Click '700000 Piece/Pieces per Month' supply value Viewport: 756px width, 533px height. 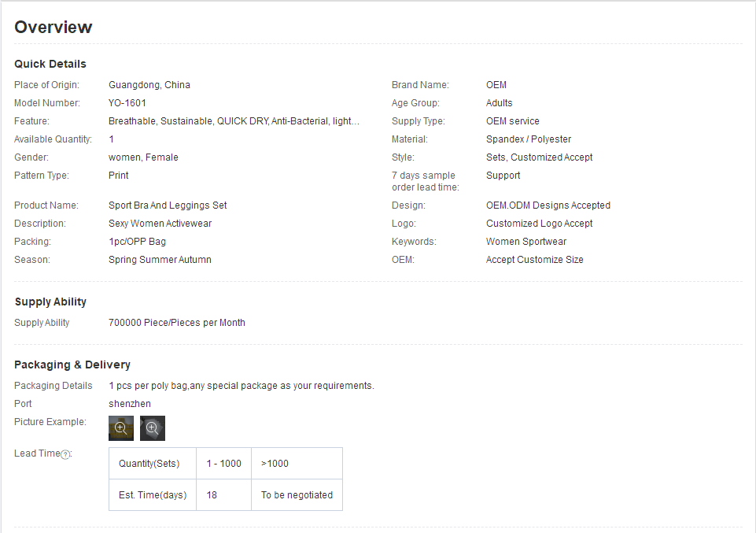pyautogui.click(x=177, y=323)
